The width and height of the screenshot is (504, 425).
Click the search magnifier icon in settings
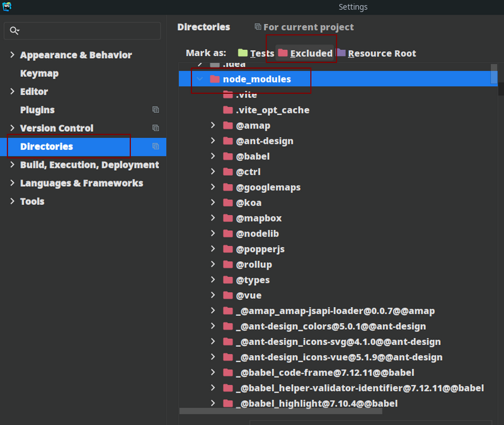point(14,30)
